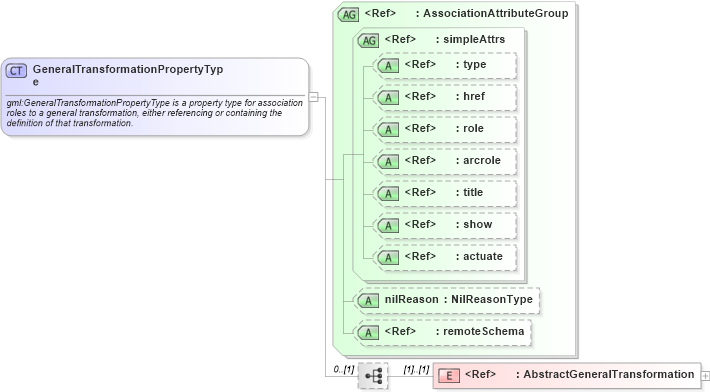Click the A icon beside title
The width and height of the screenshot is (710, 392).
point(388,194)
